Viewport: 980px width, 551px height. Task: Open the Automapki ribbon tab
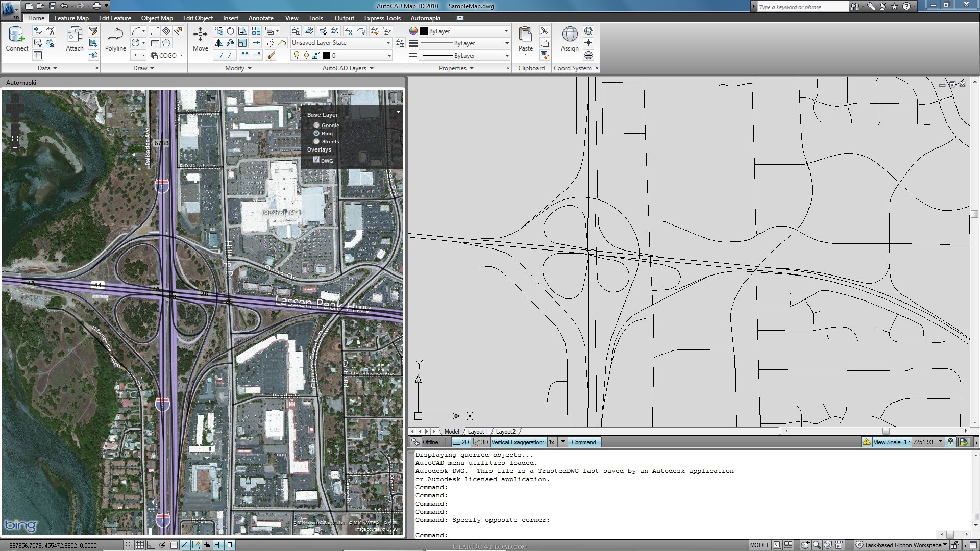click(425, 18)
